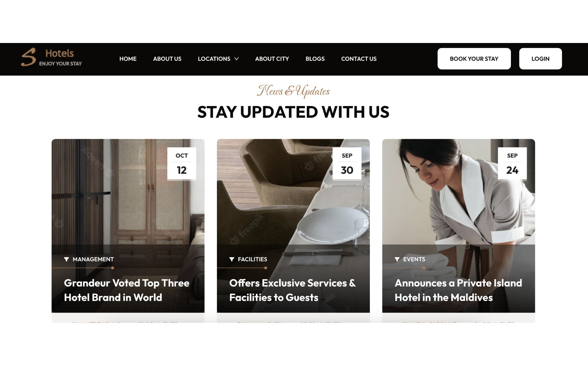Open the ABOUT US page
Image resolution: width=588 pixels, height=366 pixels.
(167, 59)
